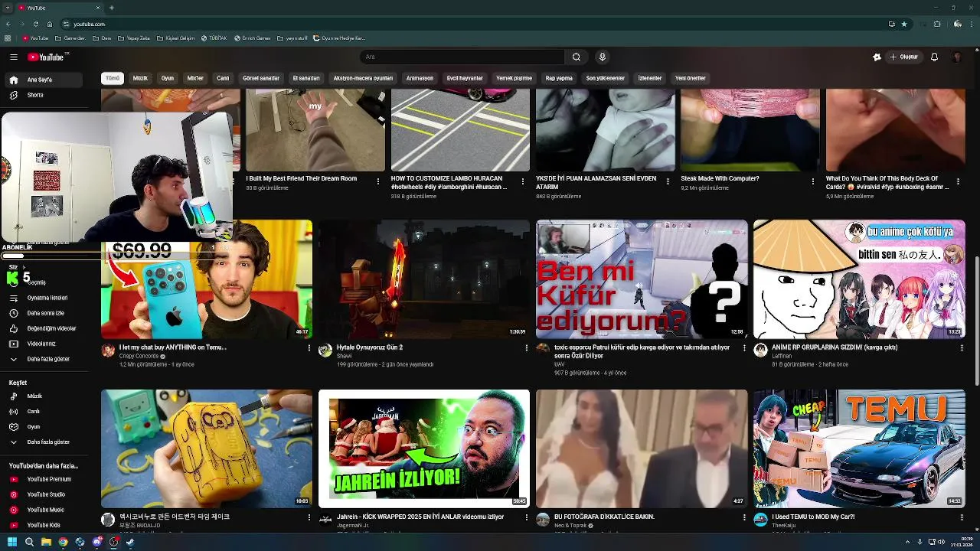Click the flower-shaped icon beside Oluştur

[x=877, y=57]
